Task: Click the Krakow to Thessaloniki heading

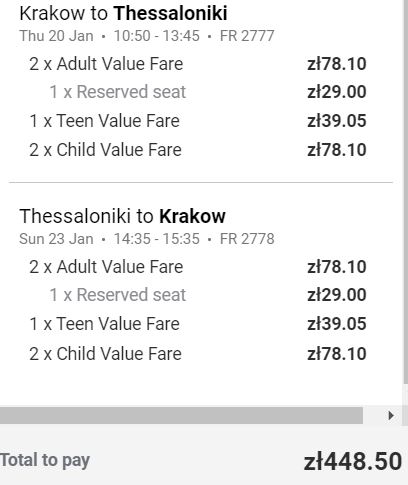Action: coord(123,13)
